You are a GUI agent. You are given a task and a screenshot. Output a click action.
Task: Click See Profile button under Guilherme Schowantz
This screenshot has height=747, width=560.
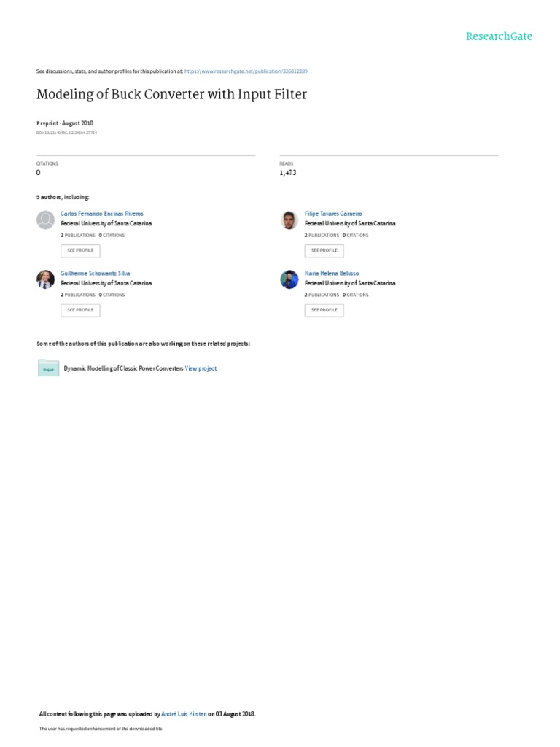pos(80,310)
